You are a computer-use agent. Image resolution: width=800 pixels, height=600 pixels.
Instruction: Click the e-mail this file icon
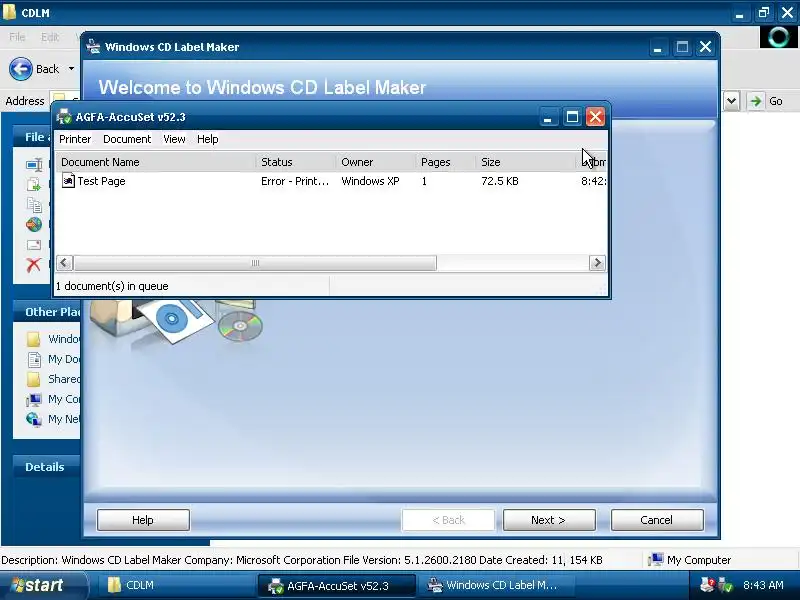pos(34,245)
